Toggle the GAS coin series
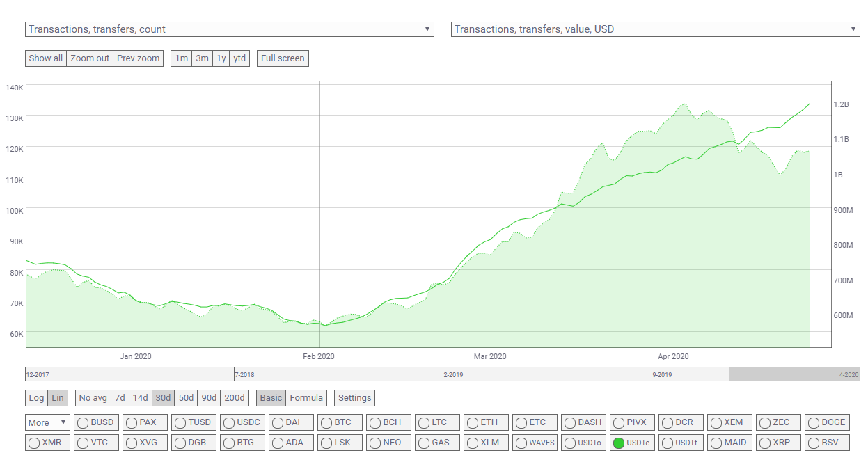Viewport: 868px width, 453px height. 438,443
